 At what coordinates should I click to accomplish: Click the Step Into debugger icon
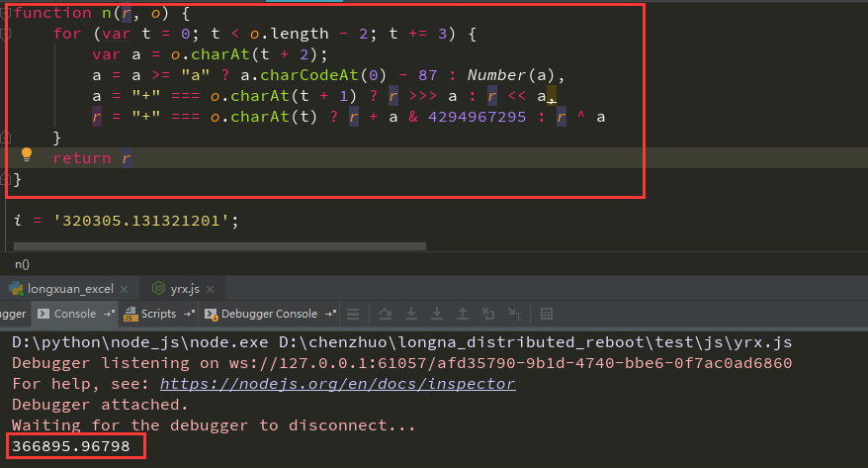pyautogui.click(x=412, y=315)
